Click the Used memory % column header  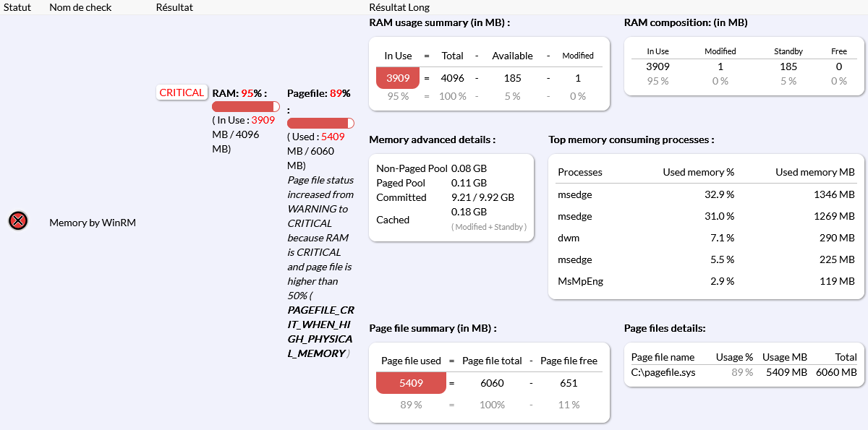(698, 172)
